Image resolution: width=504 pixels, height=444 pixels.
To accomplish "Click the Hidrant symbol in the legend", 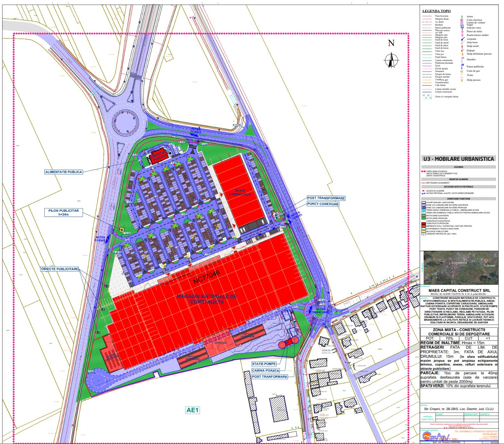I will pyautogui.click(x=462, y=50).
